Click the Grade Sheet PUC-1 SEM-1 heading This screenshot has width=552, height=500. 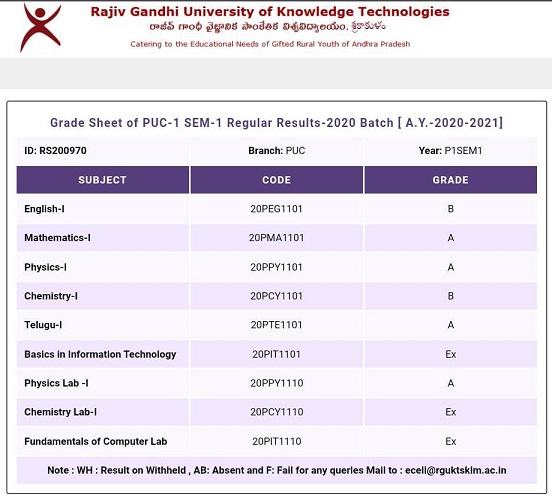pyautogui.click(x=277, y=123)
